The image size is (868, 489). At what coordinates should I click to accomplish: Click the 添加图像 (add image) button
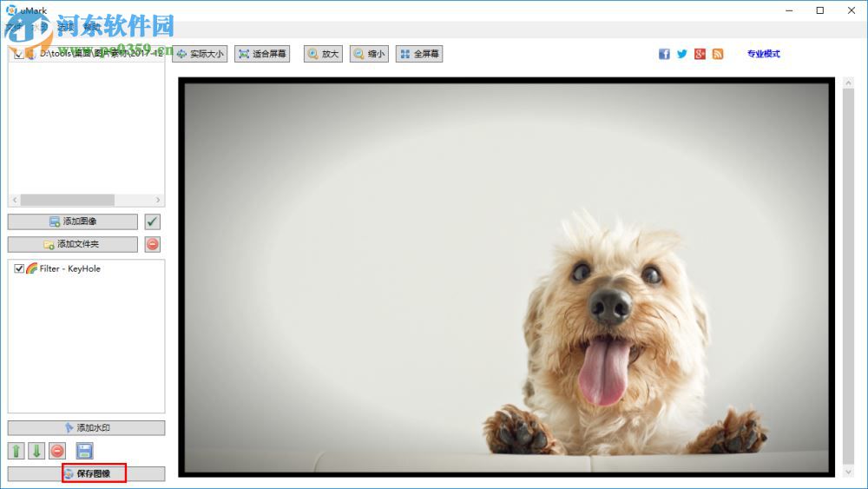point(73,221)
